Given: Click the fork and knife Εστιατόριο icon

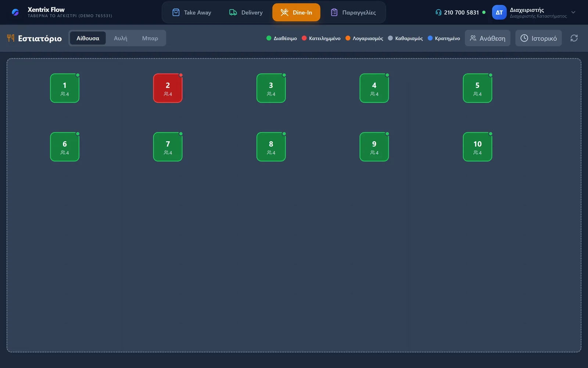Looking at the screenshot, I should (x=11, y=38).
